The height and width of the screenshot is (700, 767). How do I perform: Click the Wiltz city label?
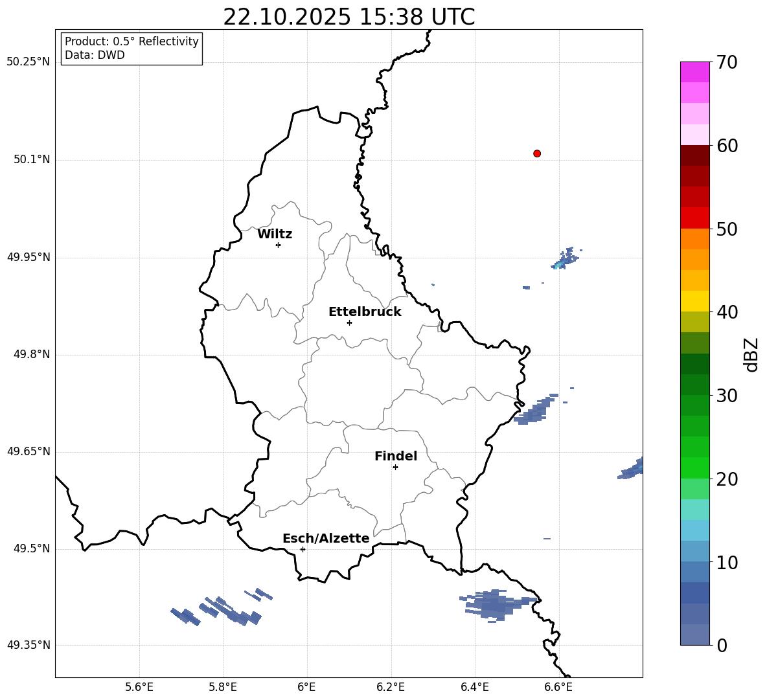click(275, 234)
